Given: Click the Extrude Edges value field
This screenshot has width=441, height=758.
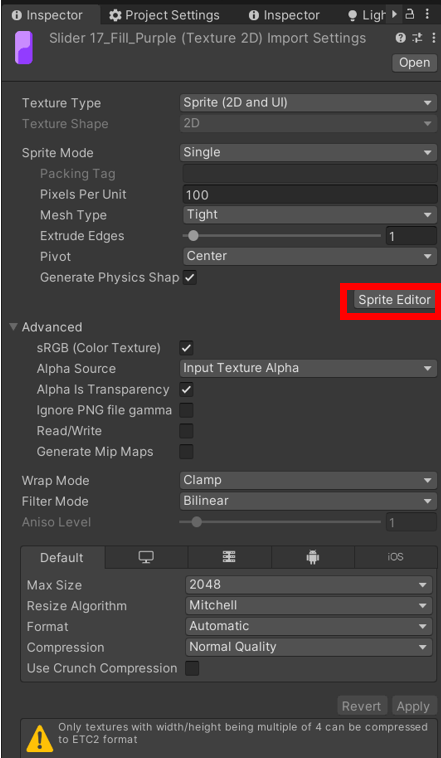Looking at the screenshot, I should point(412,236).
